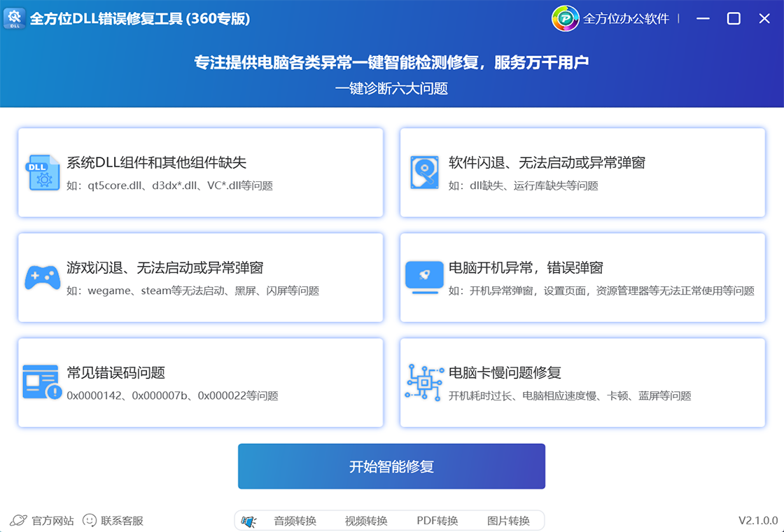Click the colorful 全方位办公软件 logo icon
Image resolution: width=784 pixels, height=532 pixels.
pos(566,19)
